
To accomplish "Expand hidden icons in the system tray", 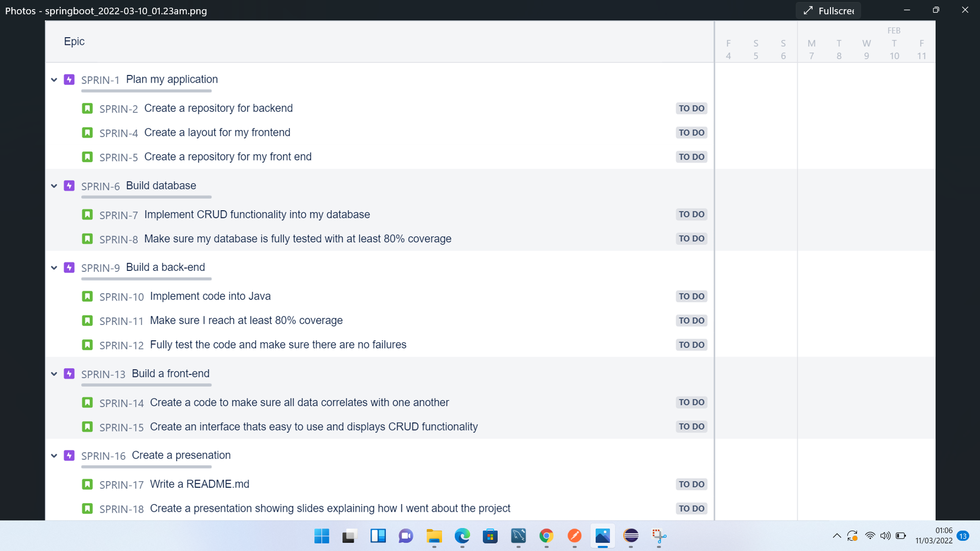I will pos(837,536).
